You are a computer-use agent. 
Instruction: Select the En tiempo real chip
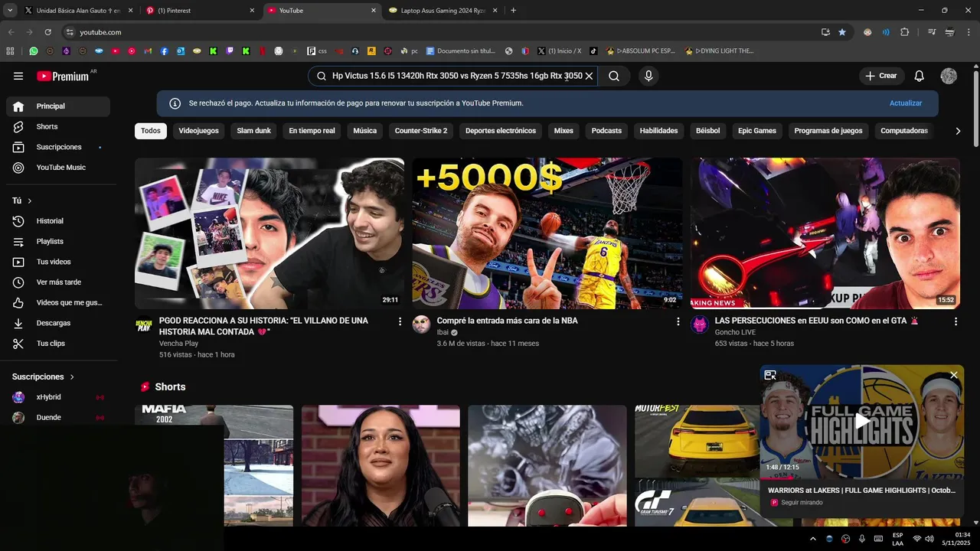coord(312,131)
